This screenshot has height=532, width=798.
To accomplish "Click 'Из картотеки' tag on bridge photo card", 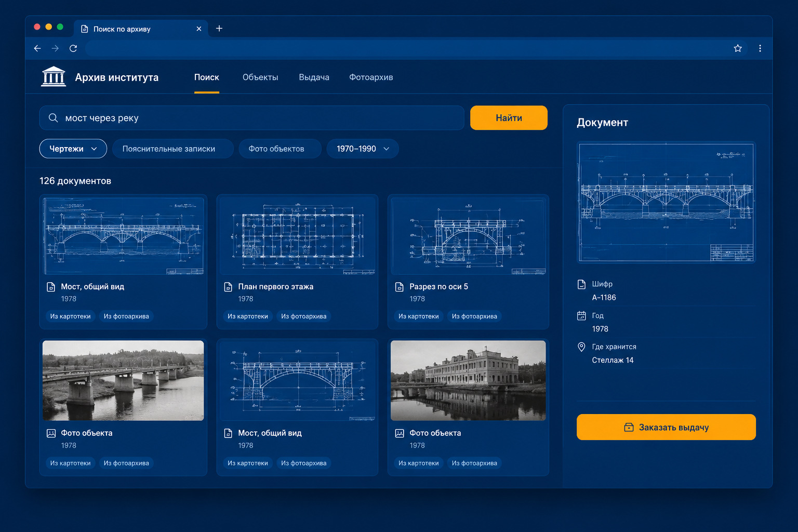I will click(x=71, y=463).
